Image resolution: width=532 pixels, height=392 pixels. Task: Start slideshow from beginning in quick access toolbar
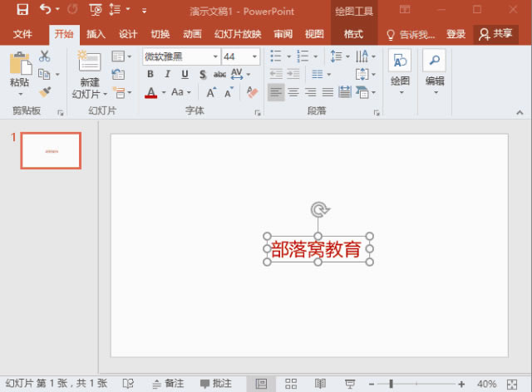click(96, 9)
